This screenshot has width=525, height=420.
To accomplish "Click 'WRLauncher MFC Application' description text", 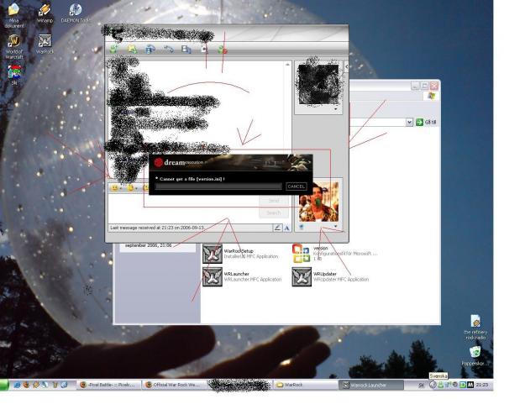I will point(253,280).
